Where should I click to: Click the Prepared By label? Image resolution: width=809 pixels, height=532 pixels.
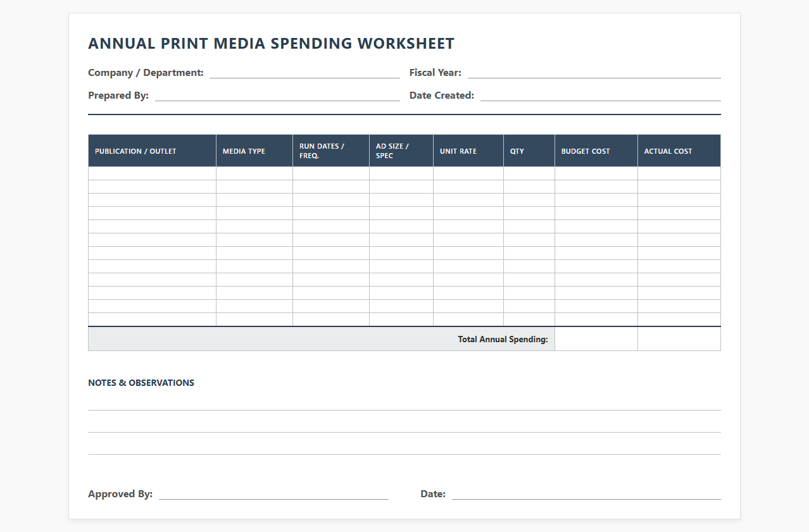coord(118,96)
